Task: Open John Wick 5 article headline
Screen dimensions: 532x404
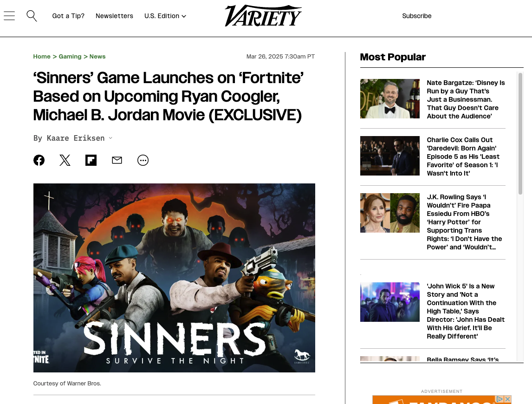Action: [466, 311]
